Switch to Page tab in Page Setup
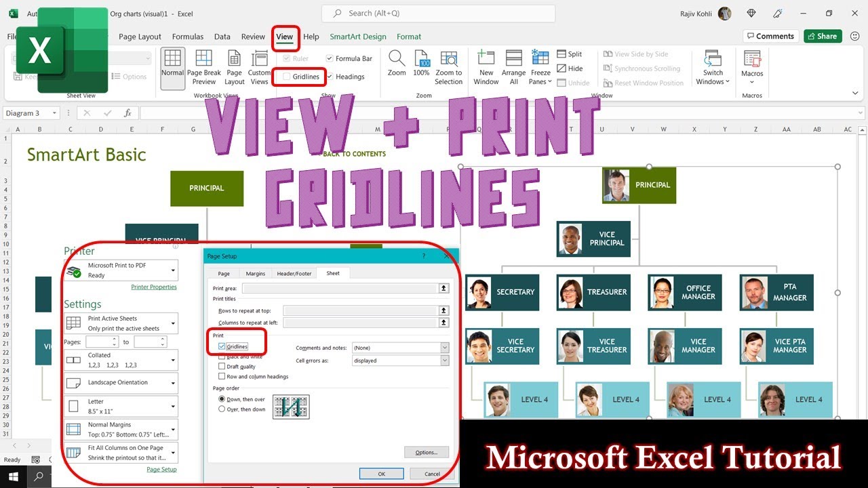Image resolution: width=868 pixels, height=488 pixels. (x=224, y=273)
